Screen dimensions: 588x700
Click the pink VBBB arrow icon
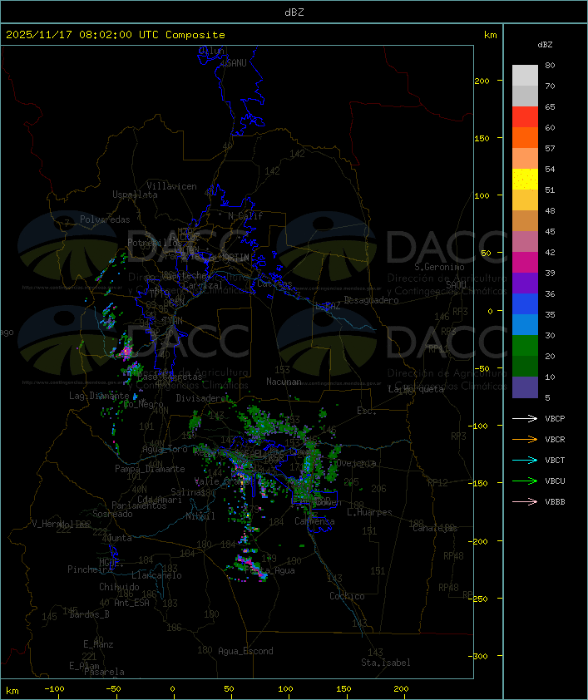525,502
